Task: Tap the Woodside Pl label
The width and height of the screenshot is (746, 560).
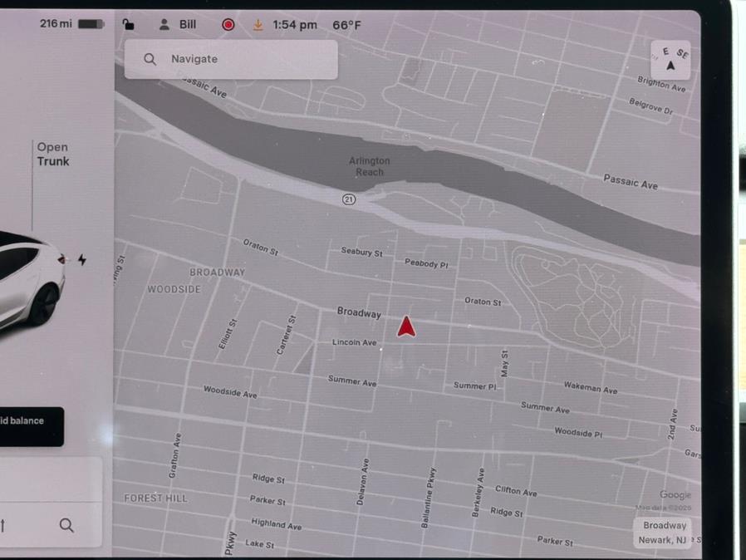Action: pyautogui.click(x=578, y=432)
